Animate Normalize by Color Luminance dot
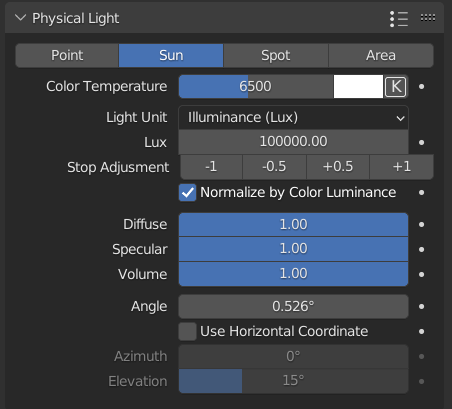The height and width of the screenshot is (409, 452). click(422, 192)
